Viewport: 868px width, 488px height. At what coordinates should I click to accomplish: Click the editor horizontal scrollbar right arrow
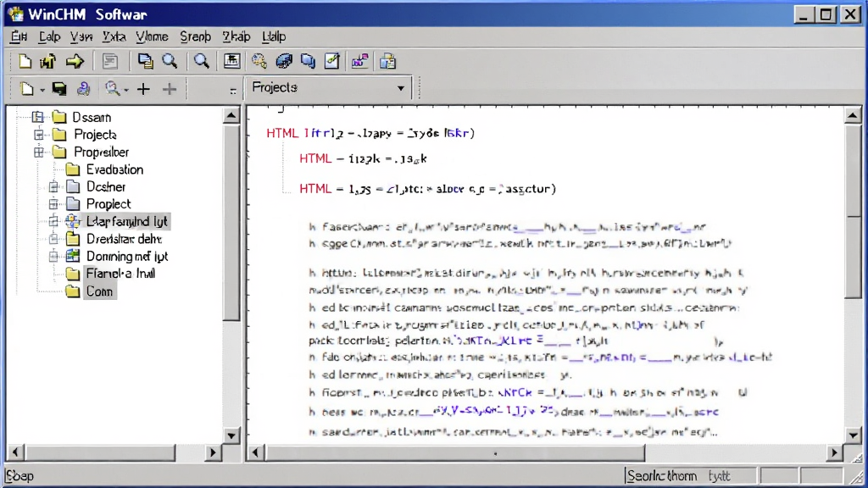tap(834, 452)
